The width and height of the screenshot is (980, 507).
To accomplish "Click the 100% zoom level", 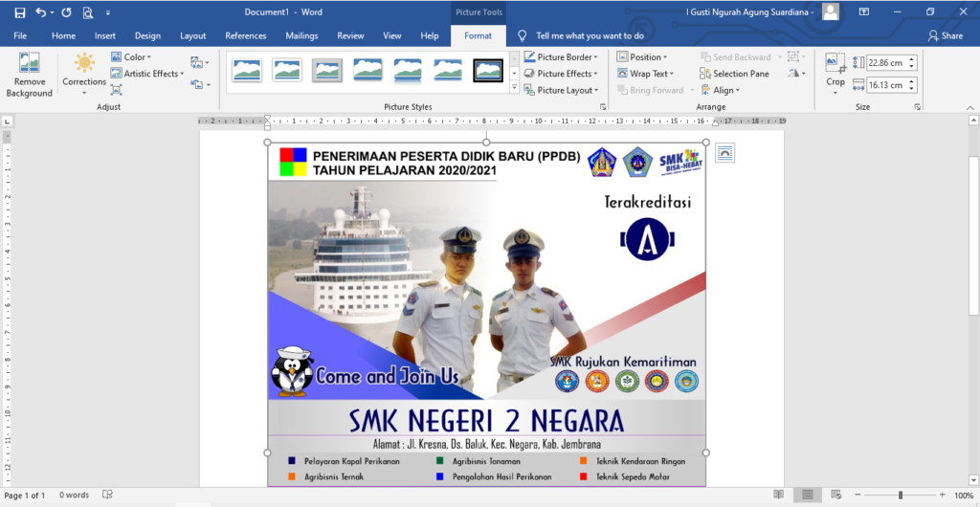I will click(x=963, y=496).
